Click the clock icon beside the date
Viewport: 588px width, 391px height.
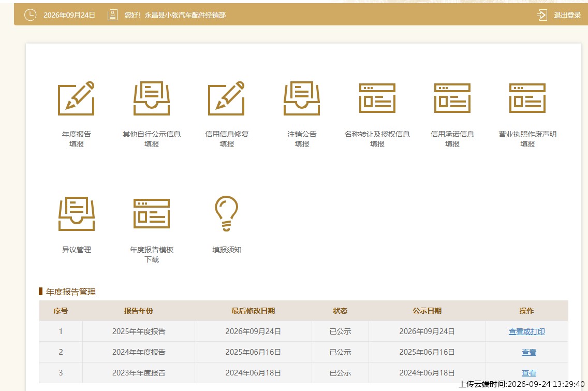pyautogui.click(x=30, y=15)
